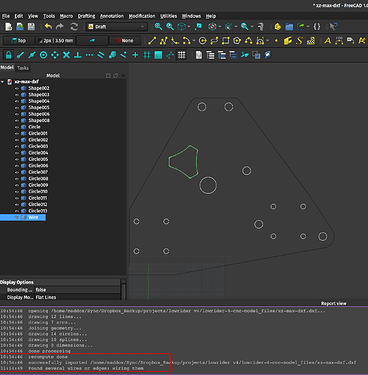Select the ShapeString tool
Screen dimensions: 368x375
(299, 41)
